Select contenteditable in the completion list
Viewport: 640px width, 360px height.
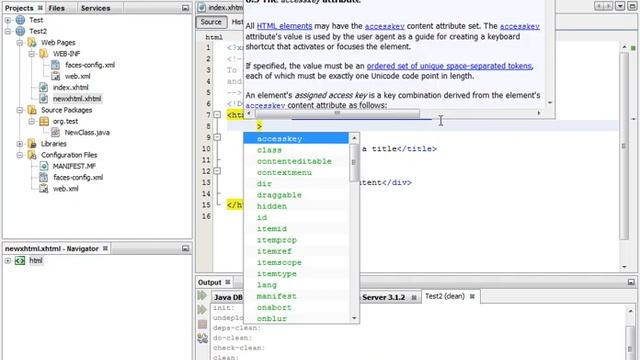tap(296, 161)
